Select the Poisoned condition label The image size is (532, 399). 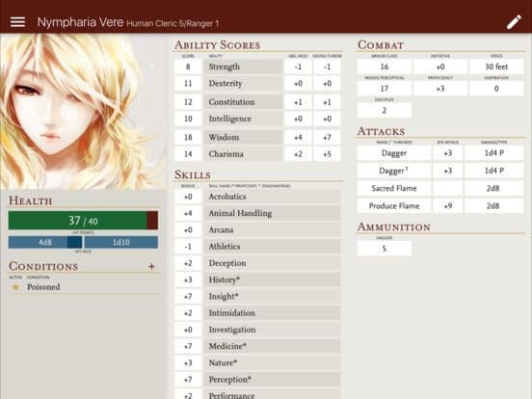[x=43, y=287]
